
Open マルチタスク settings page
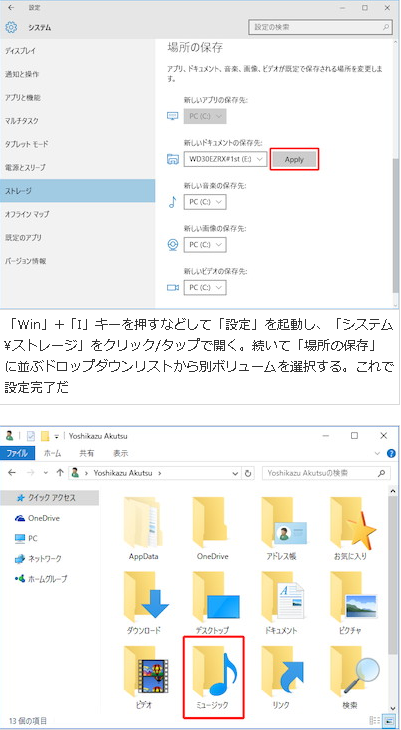77,121
